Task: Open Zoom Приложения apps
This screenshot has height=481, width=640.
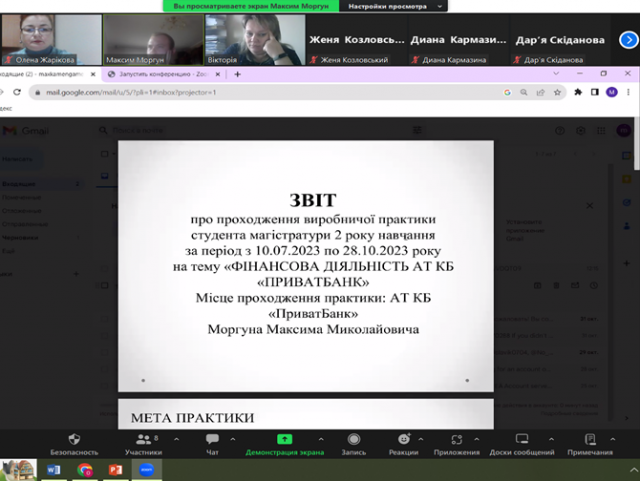Action: click(456, 444)
